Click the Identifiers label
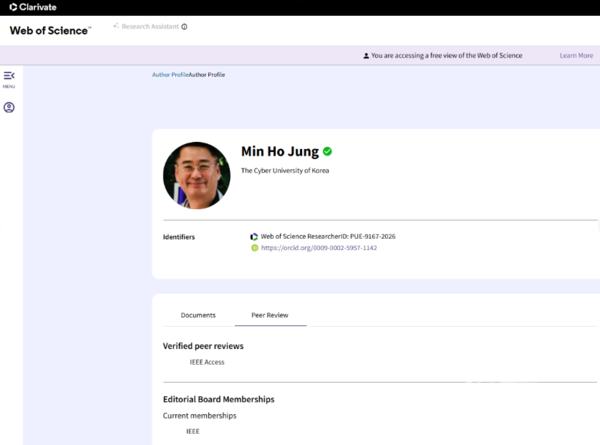Image resolution: width=600 pixels, height=445 pixels. [x=179, y=237]
